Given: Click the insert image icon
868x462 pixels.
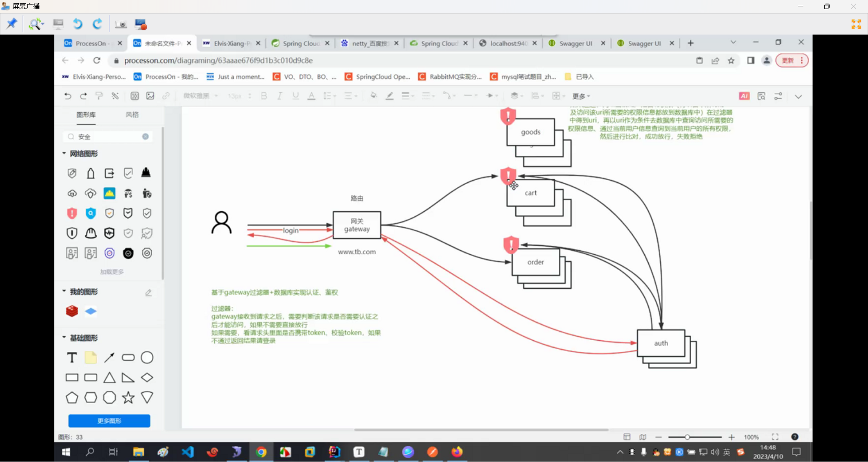Looking at the screenshot, I should [150, 96].
